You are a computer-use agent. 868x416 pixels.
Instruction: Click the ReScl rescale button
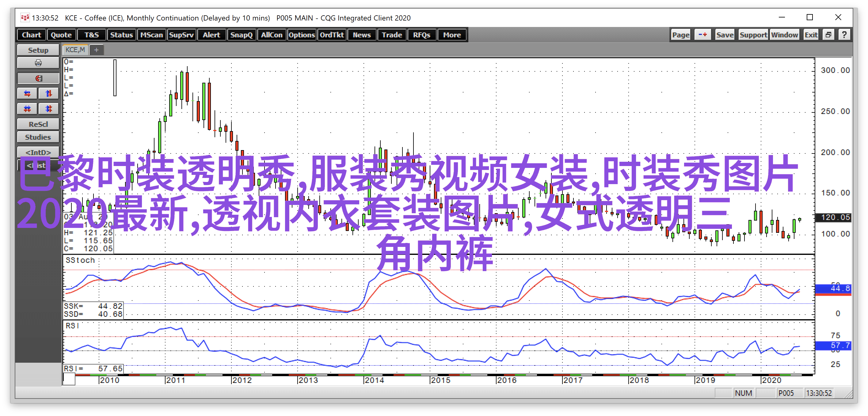click(x=38, y=124)
